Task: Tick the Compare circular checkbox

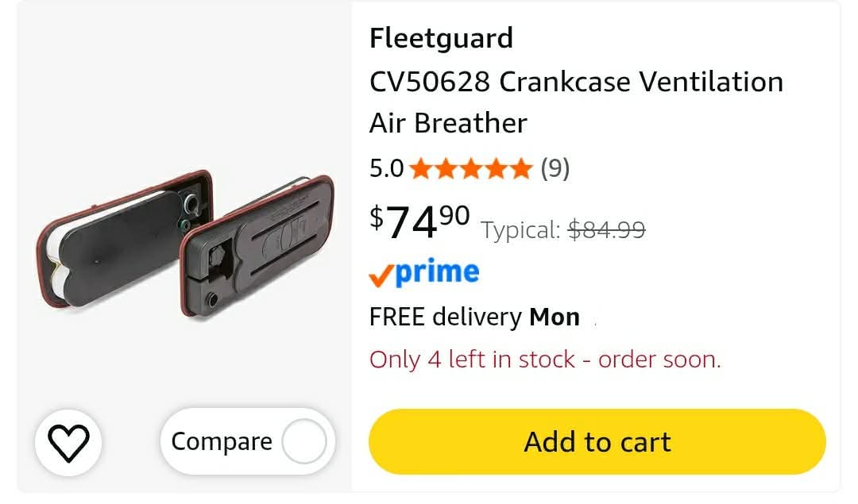Action: pyautogui.click(x=304, y=441)
